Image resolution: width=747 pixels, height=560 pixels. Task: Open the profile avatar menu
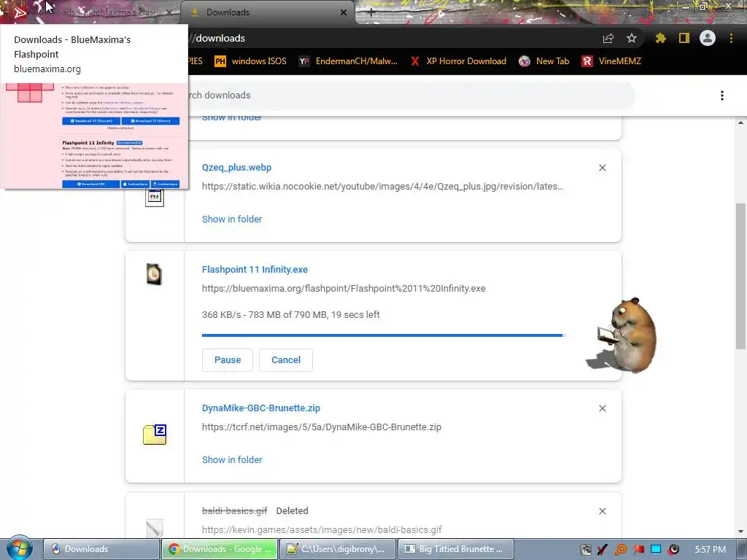708,38
